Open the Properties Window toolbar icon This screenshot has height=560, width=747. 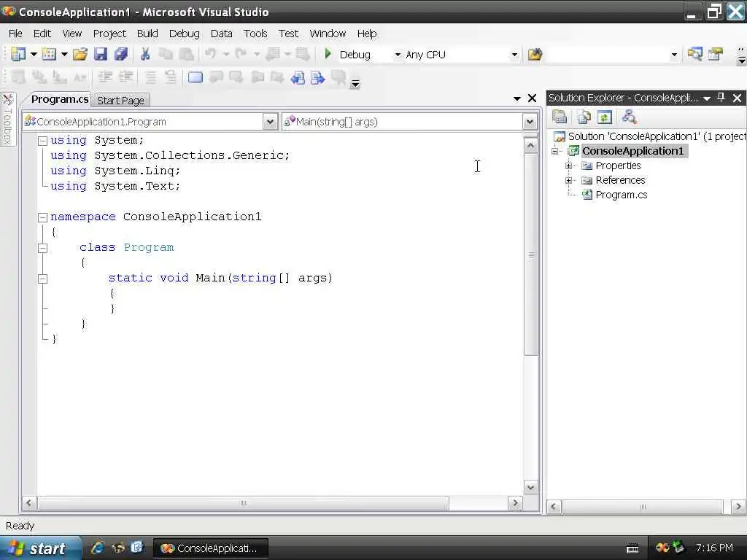(x=715, y=54)
